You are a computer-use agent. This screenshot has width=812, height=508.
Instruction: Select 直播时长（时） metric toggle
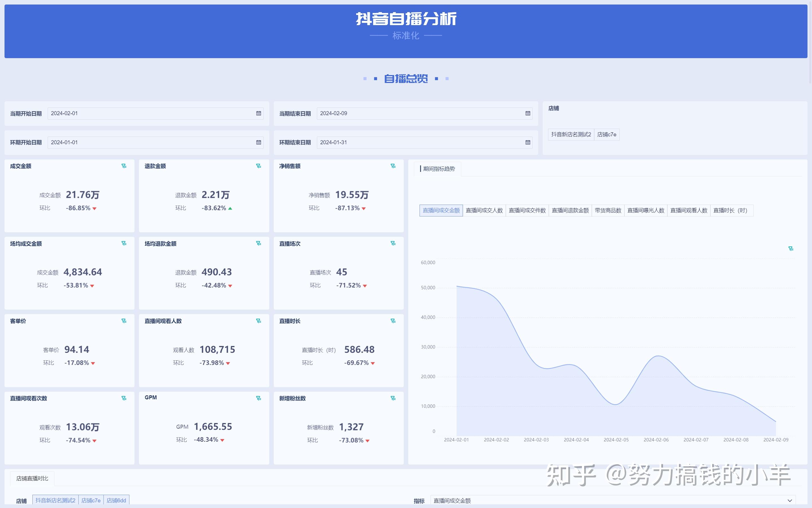[x=731, y=210]
